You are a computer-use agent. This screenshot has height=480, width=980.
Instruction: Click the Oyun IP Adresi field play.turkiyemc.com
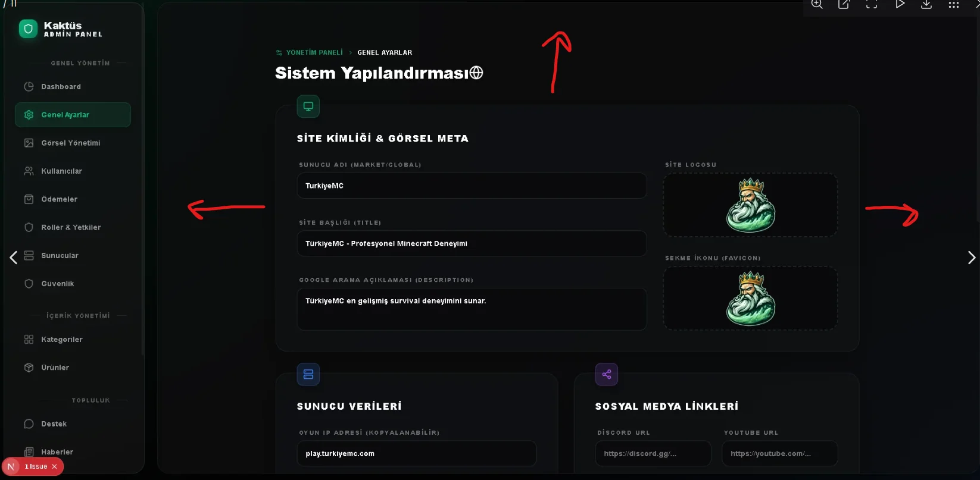pyautogui.click(x=417, y=453)
